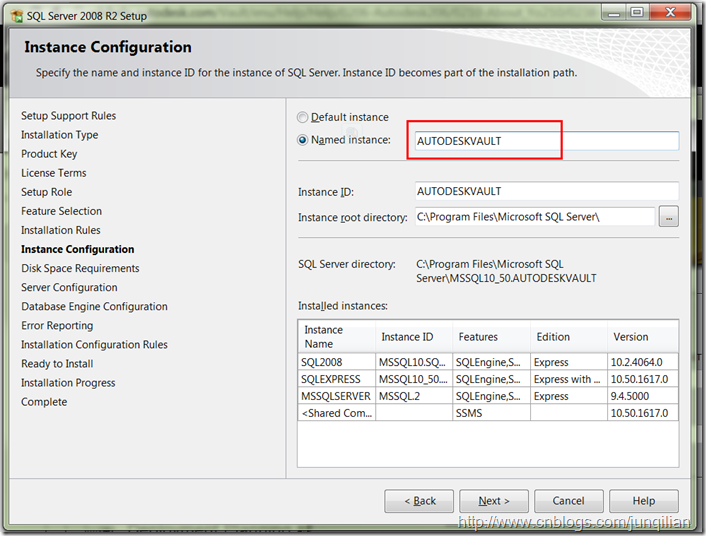The image size is (706, 536).
Task: Click the Help button
Action: pos(644,501)
